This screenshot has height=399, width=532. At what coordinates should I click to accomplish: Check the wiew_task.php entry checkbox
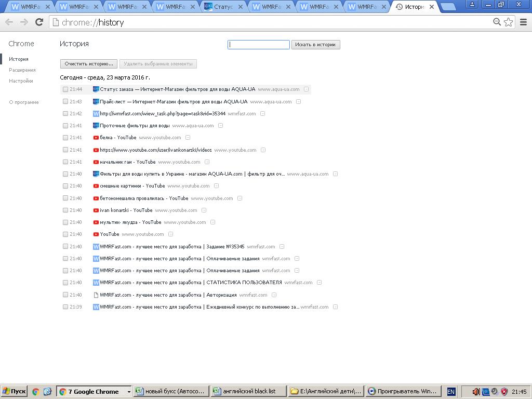coord(65,114)
